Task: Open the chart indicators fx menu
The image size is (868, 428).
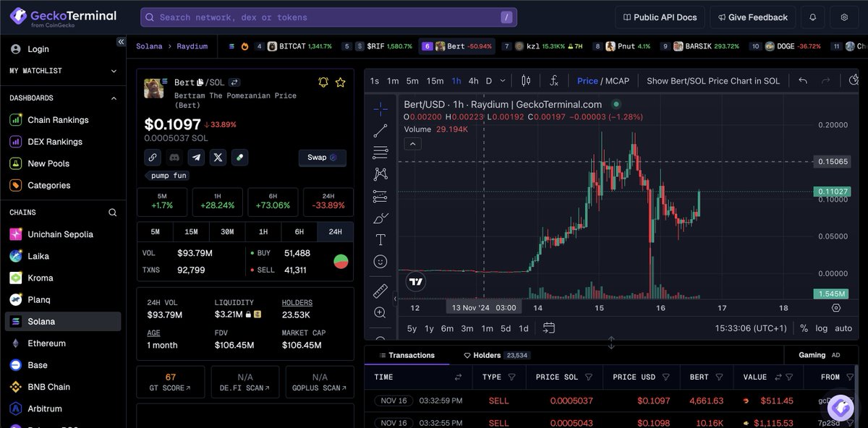Action: 554,81
